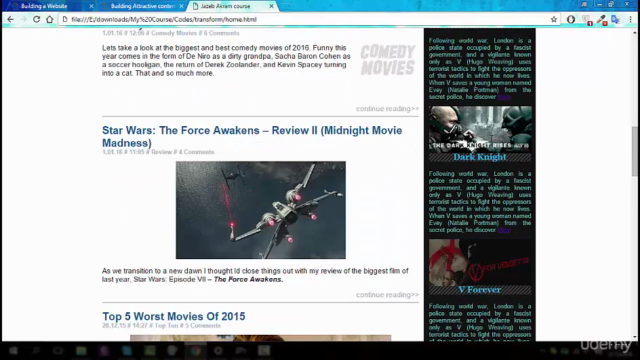Close the Jazeb Akram course tab
The height and width of the screenshot is (360, 640).
pyautogui.click(x=271, y=6)
